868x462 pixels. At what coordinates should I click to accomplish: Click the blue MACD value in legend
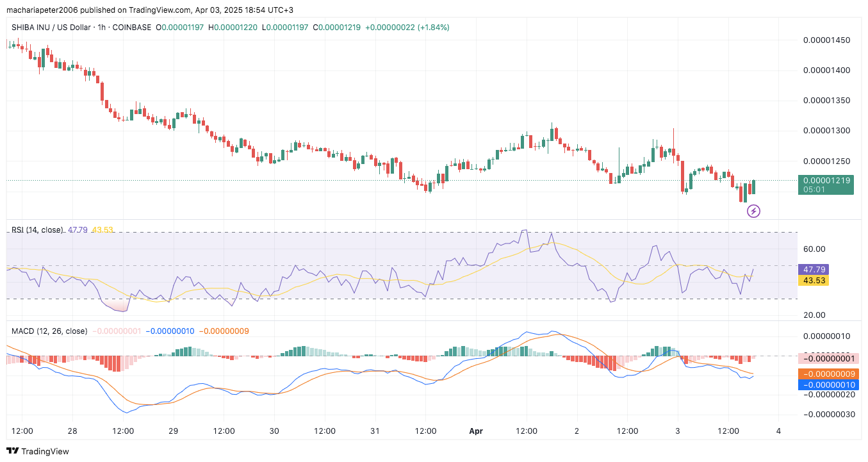coord(170,331)
